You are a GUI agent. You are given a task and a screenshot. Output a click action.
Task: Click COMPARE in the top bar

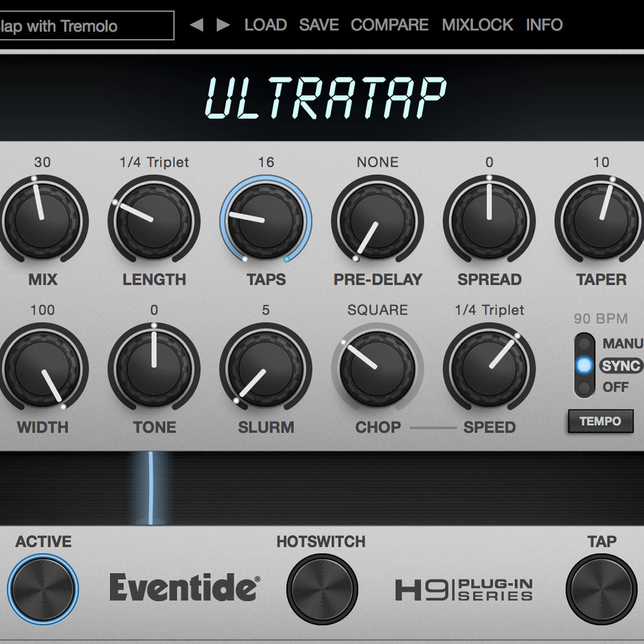(x=390, y=24)
